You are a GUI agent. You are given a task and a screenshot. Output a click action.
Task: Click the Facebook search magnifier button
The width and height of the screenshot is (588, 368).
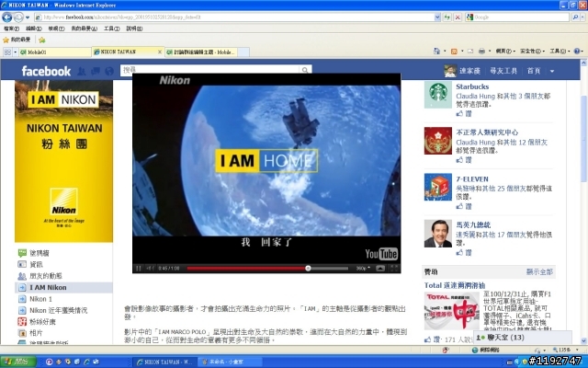305,70
